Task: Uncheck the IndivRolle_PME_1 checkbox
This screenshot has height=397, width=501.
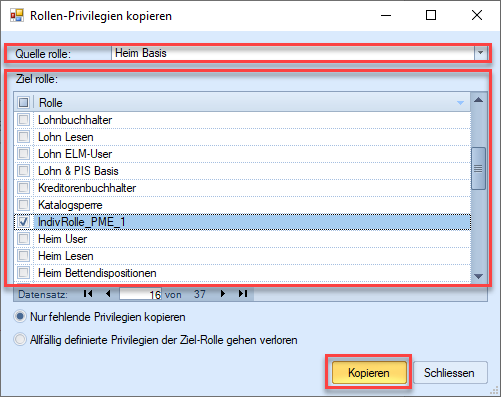Action: (x=24, y=222)
